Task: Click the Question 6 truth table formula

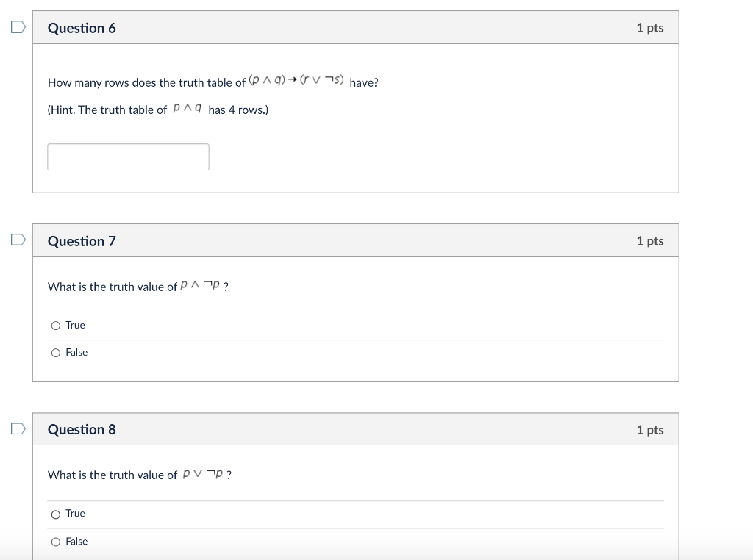Action: pos(297,81)
